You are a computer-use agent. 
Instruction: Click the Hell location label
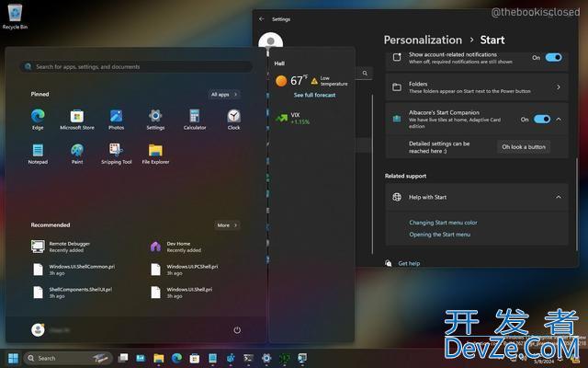point(279,63)
